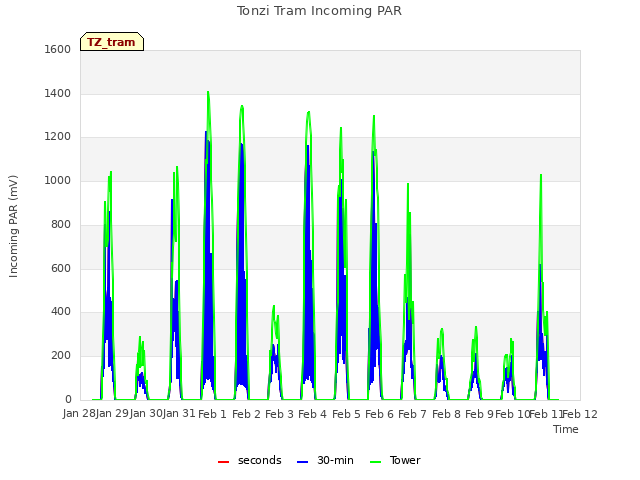Click the 200 y-axis tick label
The height and width of the screenshot is (480, 640).
pyautogui.click(x=61, y=356)
